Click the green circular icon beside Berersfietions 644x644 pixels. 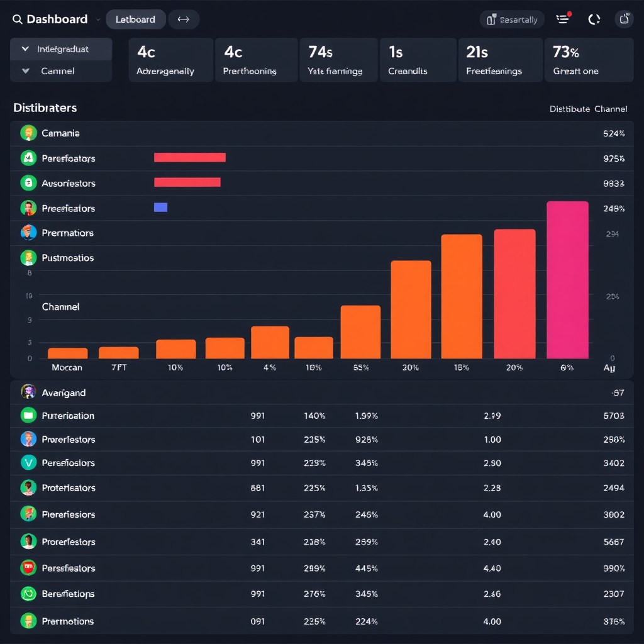click(28, 594)
